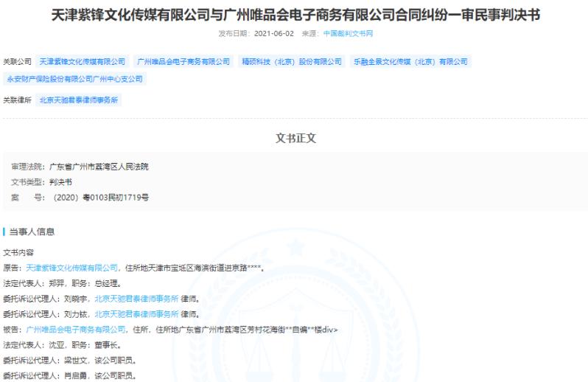Select the publish date 2021-06-02

(274, 33)
